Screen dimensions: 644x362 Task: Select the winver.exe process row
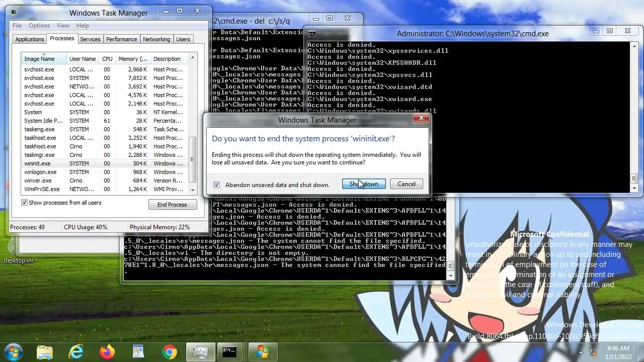point(105,180)
